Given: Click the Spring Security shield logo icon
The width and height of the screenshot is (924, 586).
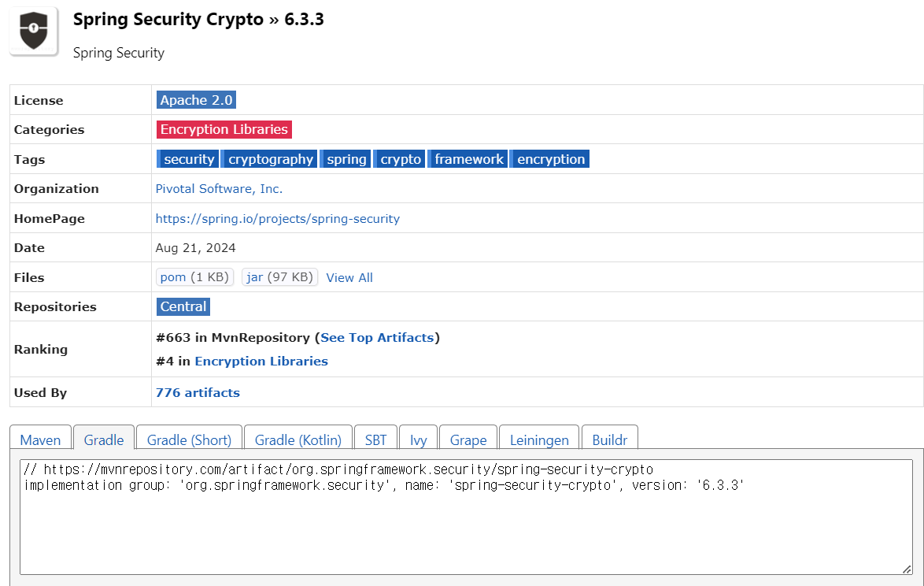Looking at the screenshot, I should [x=34, y=31].
